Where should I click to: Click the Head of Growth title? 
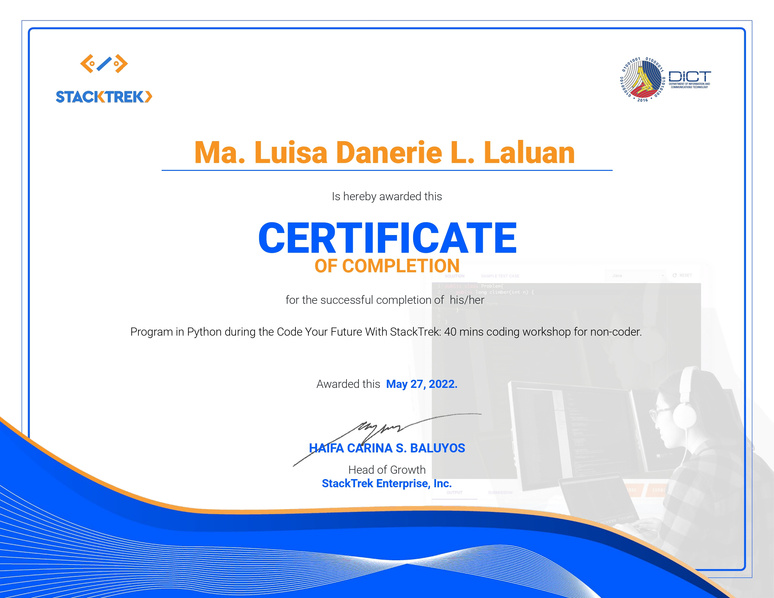(387, 470)
